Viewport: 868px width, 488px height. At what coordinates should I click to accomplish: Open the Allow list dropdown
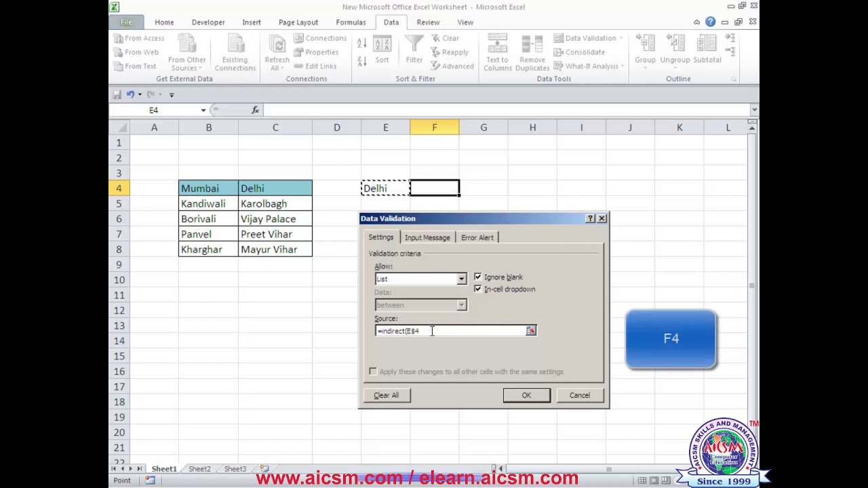[461, 279]
